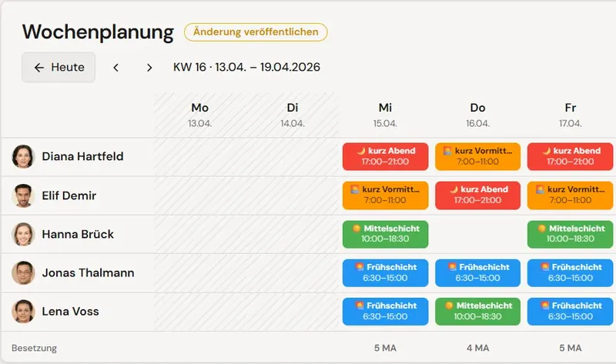Select Diana Hartfeld's name
This screenshot has width=616, height=364.
tap(82, 156)
